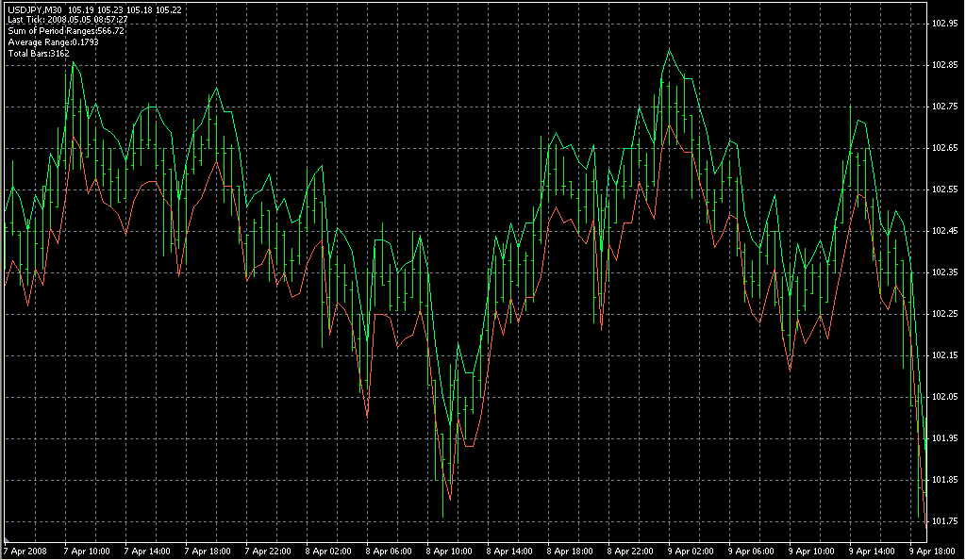Click the 8 Apr 18:00 time label
966x560 pixels.
(x=571, y=551)
